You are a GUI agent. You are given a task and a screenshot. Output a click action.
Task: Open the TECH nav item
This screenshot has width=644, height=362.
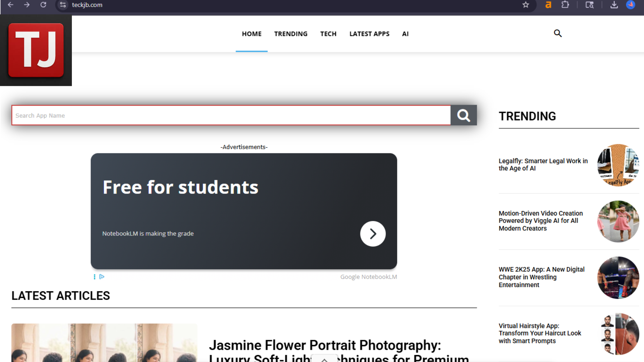[328, 34]
